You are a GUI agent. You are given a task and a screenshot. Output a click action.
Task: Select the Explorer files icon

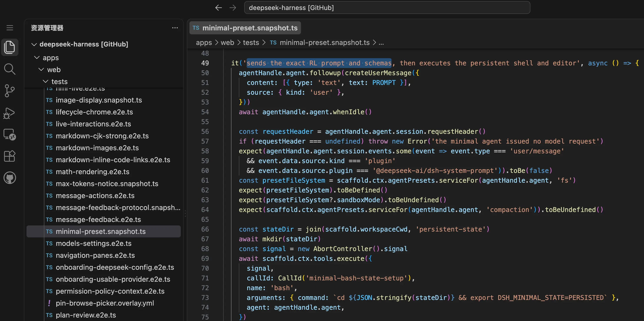point(10,47)
